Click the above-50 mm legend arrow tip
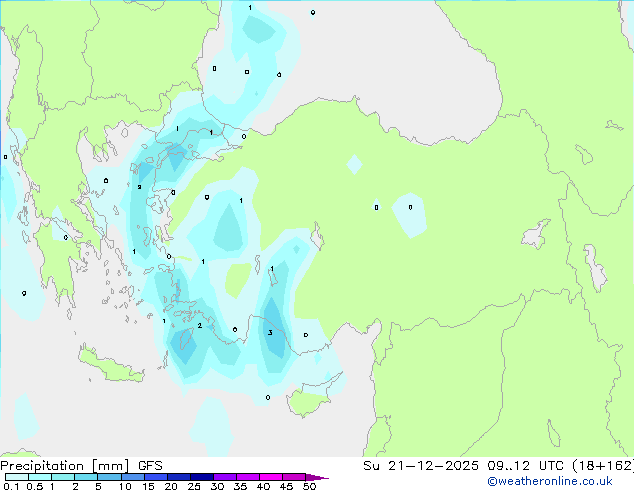The image size is (634, 490). (317, 477)
